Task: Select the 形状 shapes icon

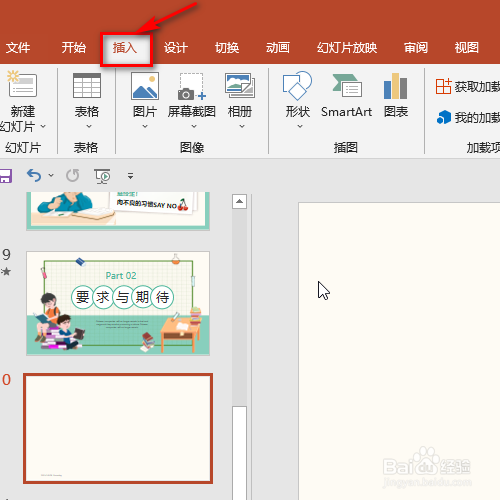Action: [297, 85]
